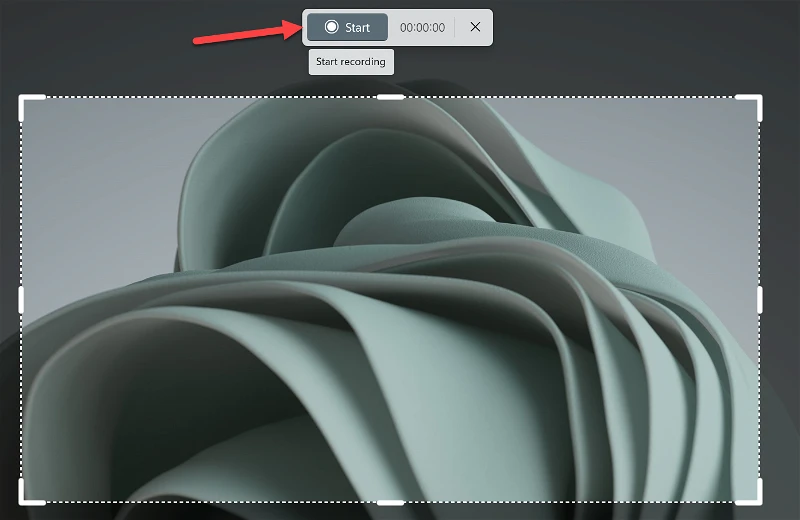Screen dimensions: 800x520
Task: Click the top-right corner selection handle
Action: [x=749, y=107]
